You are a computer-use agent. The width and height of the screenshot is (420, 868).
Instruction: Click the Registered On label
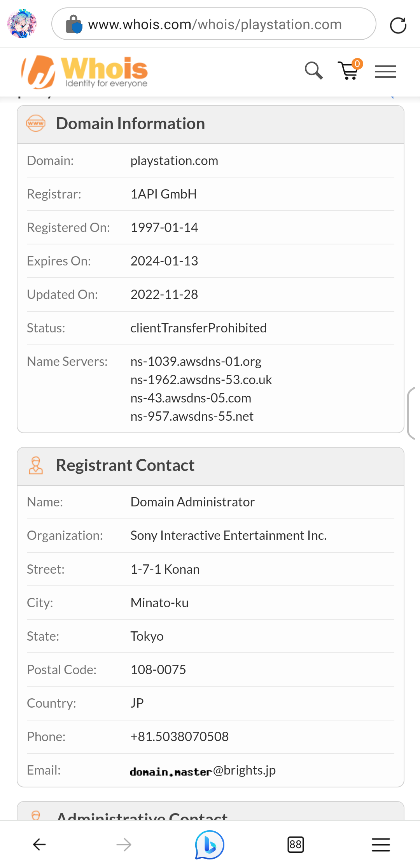(x=68, y=227)
